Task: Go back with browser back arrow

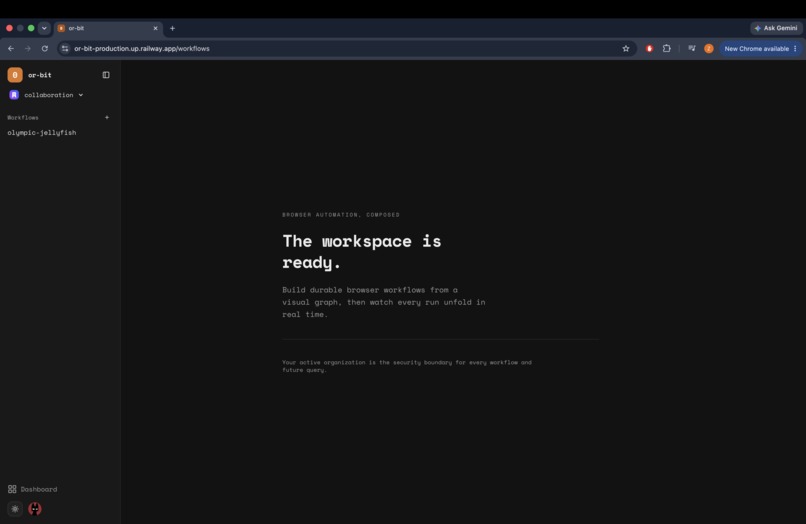Action: click(11, 48)
